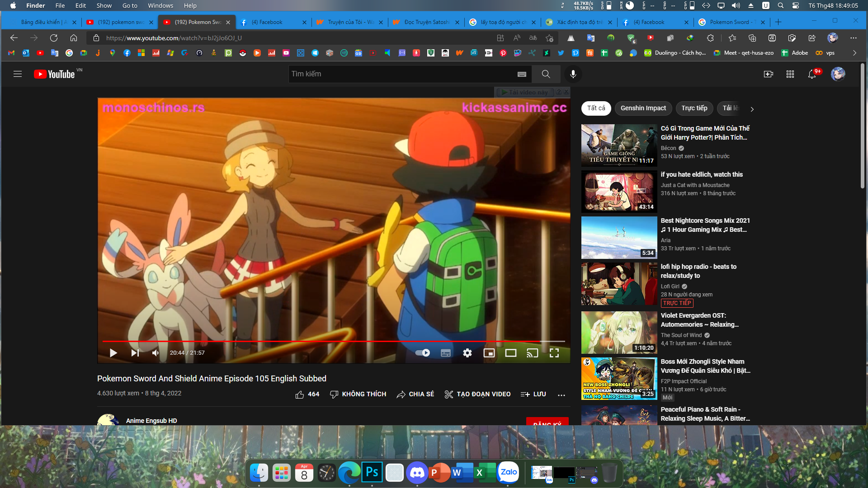Start voice search with the microphone
Viewport: 868px width, 488px height.
[573, 74]
